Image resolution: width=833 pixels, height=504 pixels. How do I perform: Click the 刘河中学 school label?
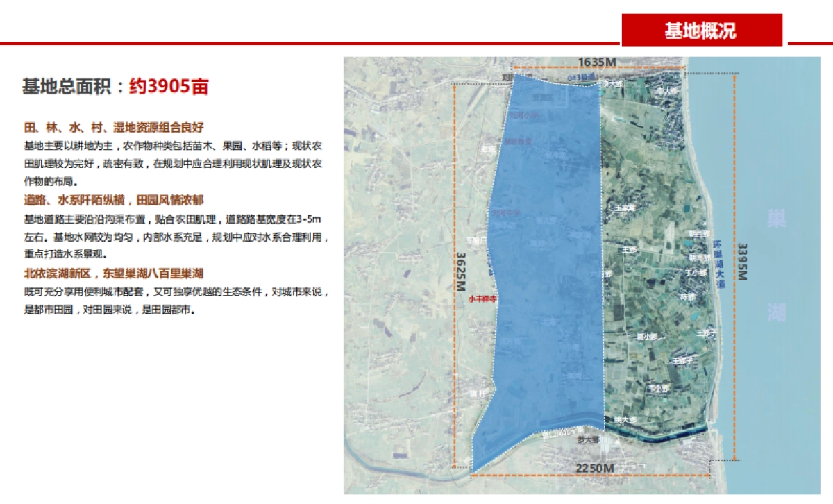[505, 212]
